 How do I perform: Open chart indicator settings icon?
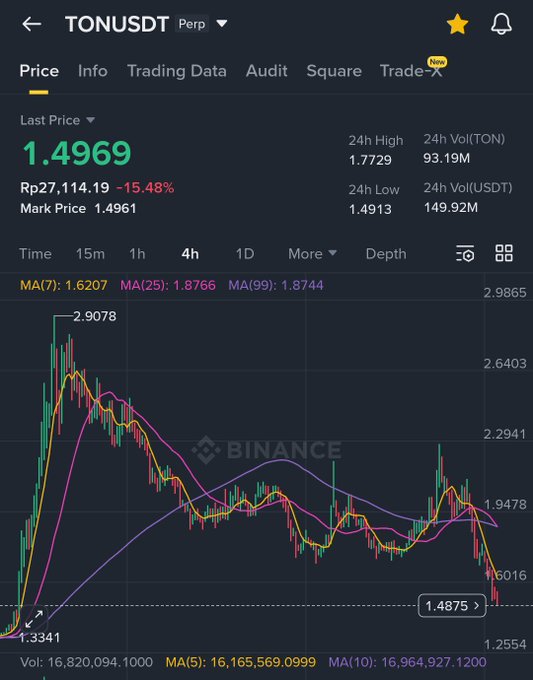[465, 253]
